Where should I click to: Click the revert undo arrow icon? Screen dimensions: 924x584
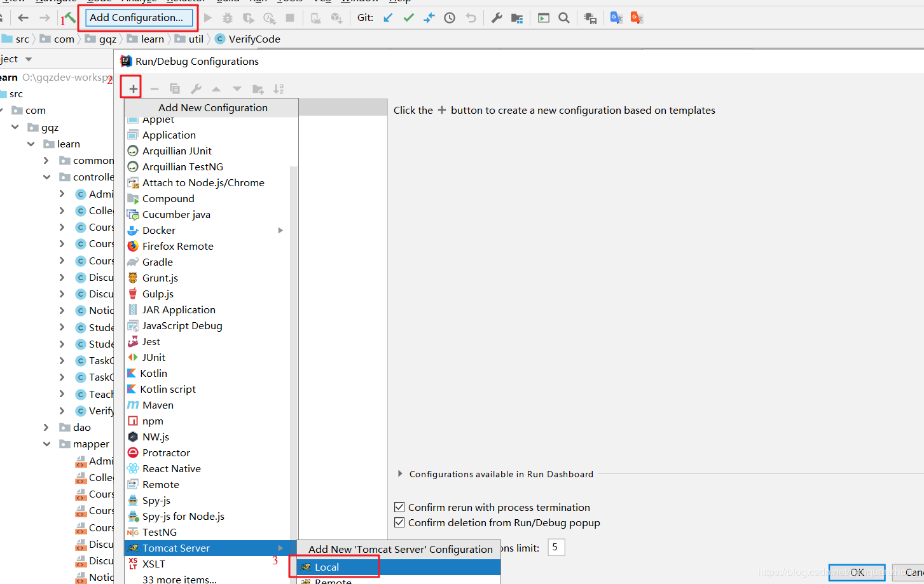[x=471, y=18]
